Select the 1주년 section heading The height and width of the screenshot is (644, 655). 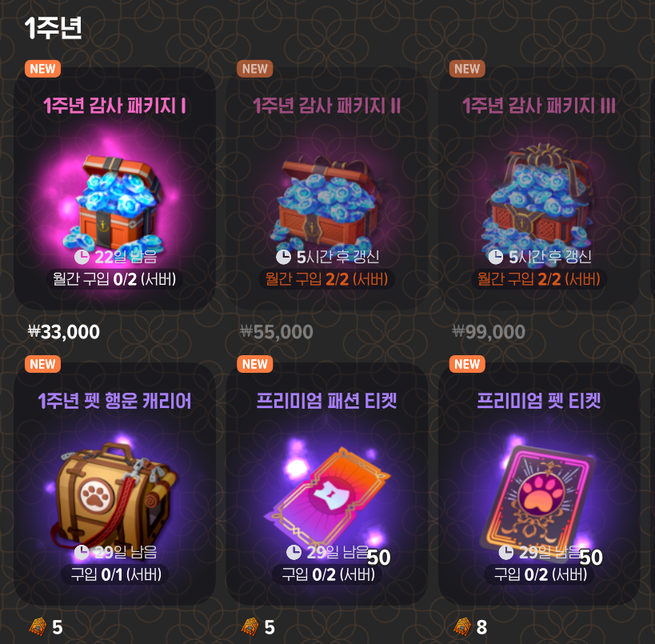[53, 28]
